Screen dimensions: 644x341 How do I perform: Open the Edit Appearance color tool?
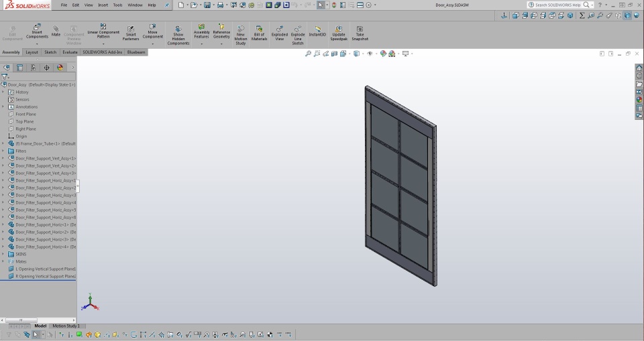383,54
